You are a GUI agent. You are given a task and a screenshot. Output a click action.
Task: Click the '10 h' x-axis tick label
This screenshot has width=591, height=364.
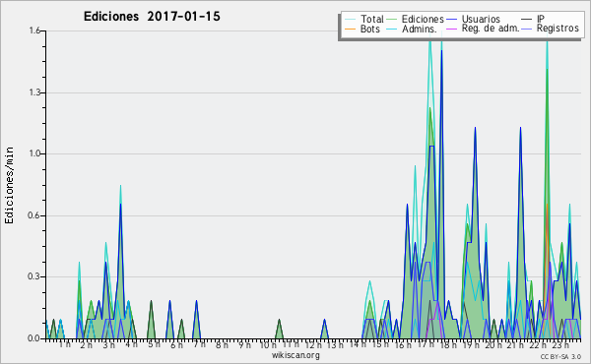coord(268,344)
